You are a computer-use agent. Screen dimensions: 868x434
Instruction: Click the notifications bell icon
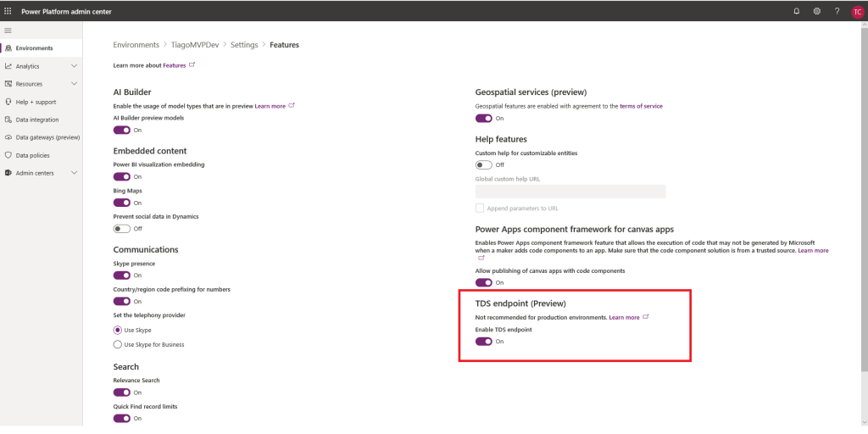796,11
